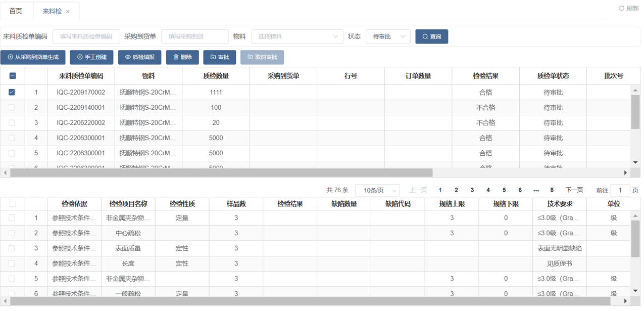Open the 10条/页 page size dropdown
Image resolution: width=644 pixels, height=311 pixels.
(x=377, y=190)
